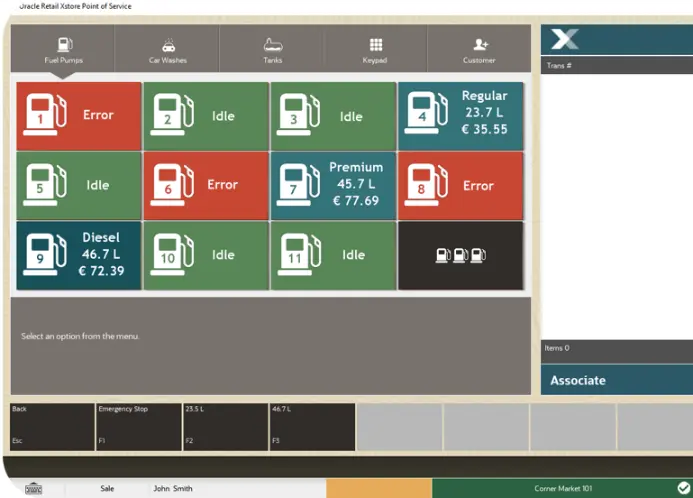The height and width of the screenshot is (498, 693).
Task: Click the 23.5 L F2 button
Action: (225, 426)
